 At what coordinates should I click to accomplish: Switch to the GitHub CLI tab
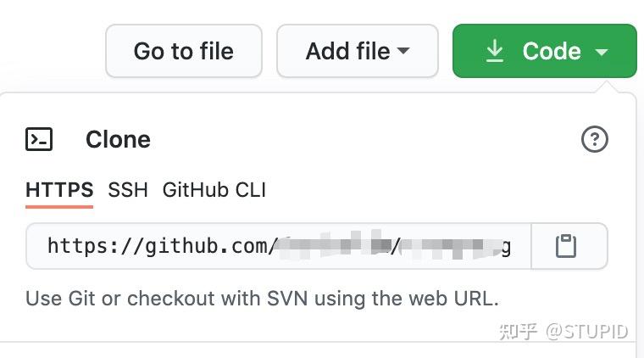214,190
